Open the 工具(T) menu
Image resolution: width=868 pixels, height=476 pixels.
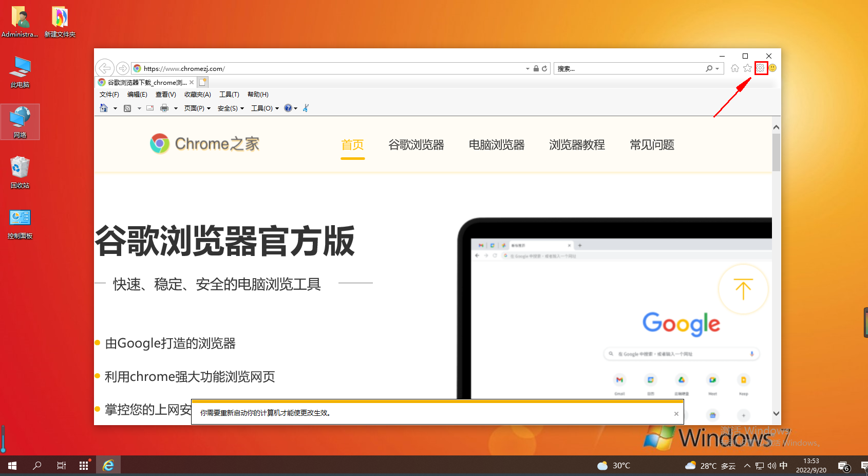pyautogui.click(x=230, y=94)
